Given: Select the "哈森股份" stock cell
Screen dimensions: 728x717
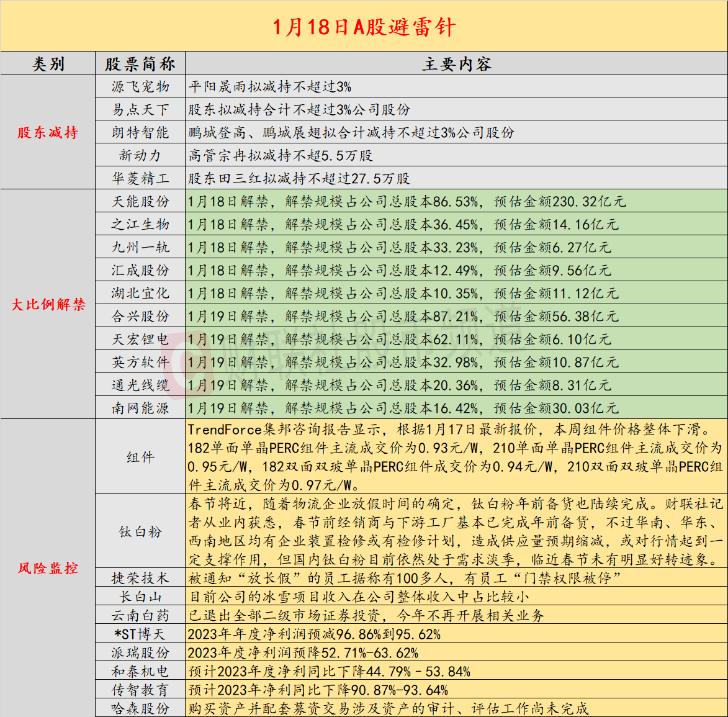Looking at the screenshot, I should 140,708.
